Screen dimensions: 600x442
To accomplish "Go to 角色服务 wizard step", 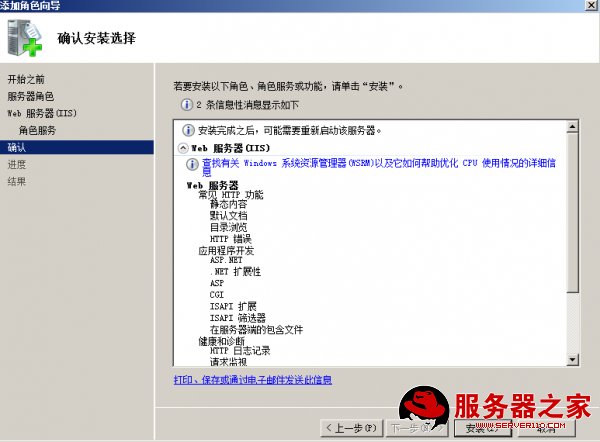I will pyautogui.click(x=37, y=130).
